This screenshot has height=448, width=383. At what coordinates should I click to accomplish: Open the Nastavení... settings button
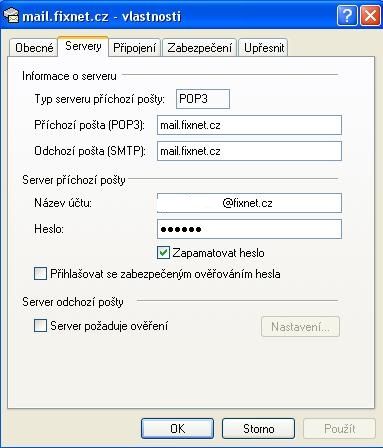[x=300, y=327]
